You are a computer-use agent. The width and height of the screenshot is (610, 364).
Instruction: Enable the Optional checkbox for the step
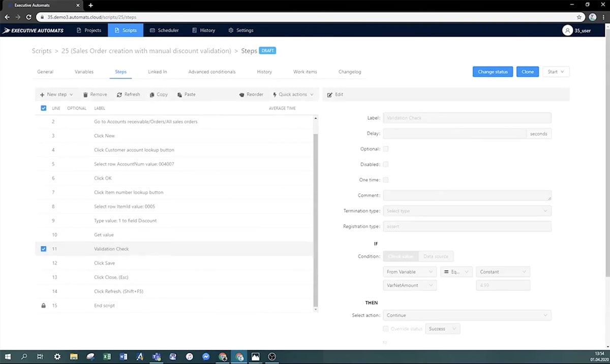(385, 149)
